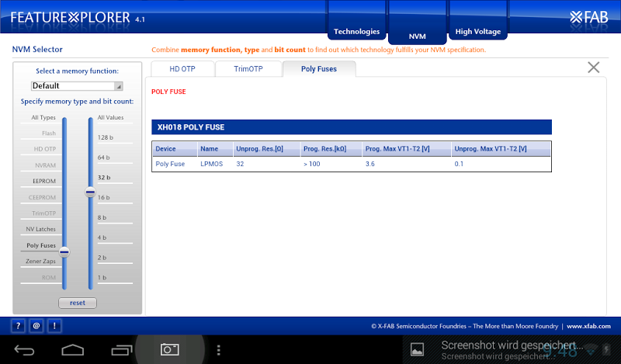Select CEEPROM memory type
The width and height of the screenshot is (621, 364).
tap(42, 198)
